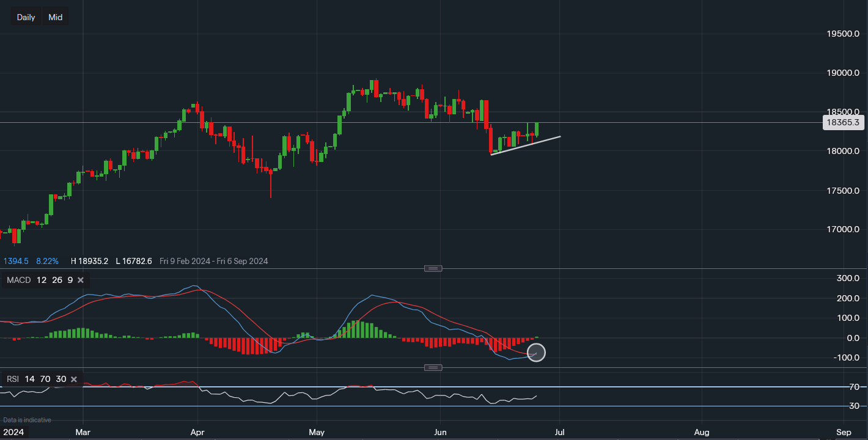The height and width of the screenshot is (440, 868).
Task: Close the RSI indicator panel
Action: [73, 380]
